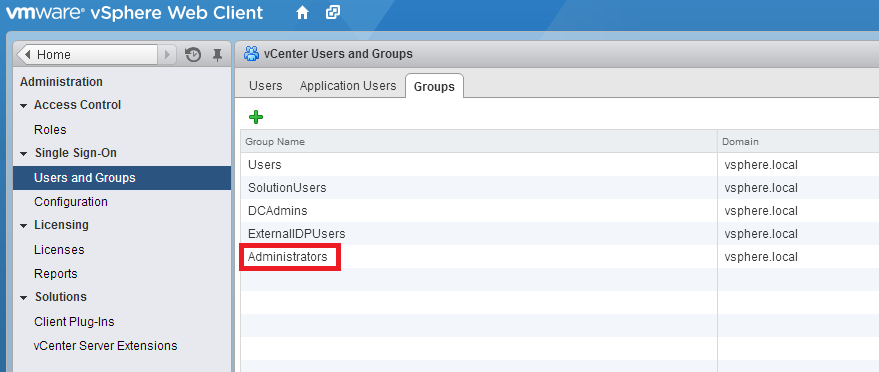
Task: Select the DCAdmins group row
Action: point(559,211)
